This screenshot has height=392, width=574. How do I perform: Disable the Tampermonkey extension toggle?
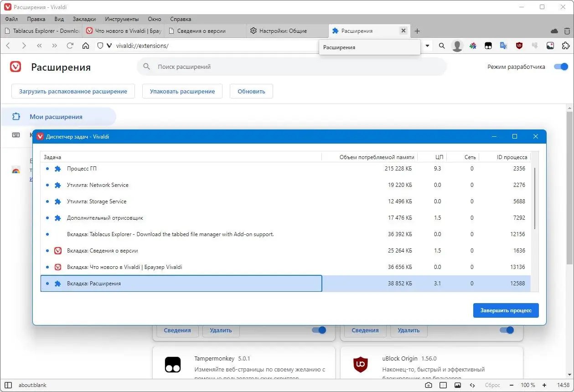(318, 330)
